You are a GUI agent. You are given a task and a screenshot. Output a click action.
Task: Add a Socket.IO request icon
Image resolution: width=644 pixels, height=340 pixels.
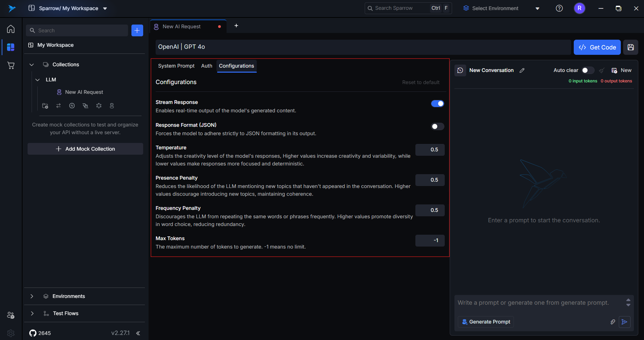pos(72,106)
